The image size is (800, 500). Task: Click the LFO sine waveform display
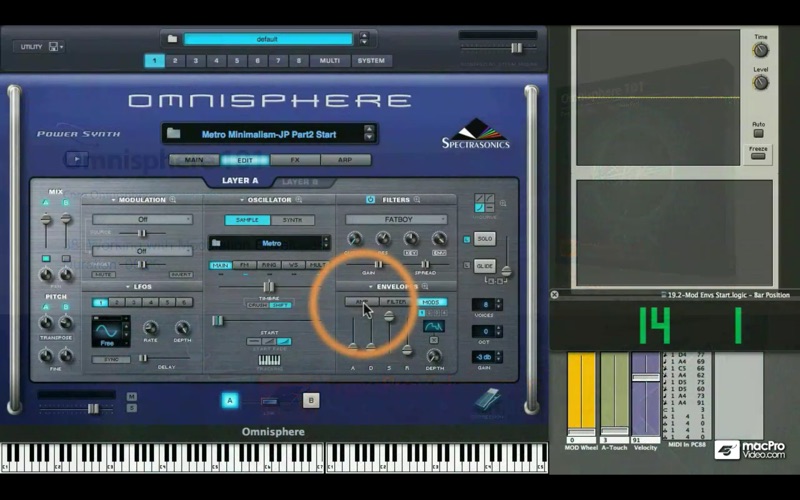coord(108,332)
